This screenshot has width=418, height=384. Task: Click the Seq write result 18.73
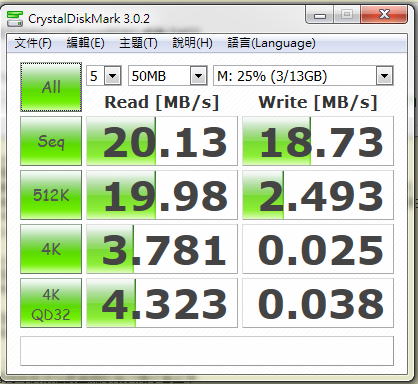[x=318, y=141]
